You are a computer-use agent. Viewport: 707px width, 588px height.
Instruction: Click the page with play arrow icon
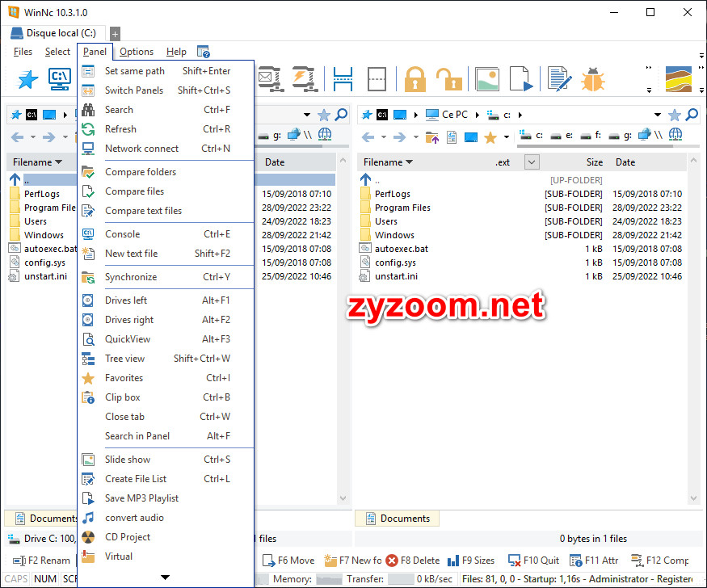(521, 79)
